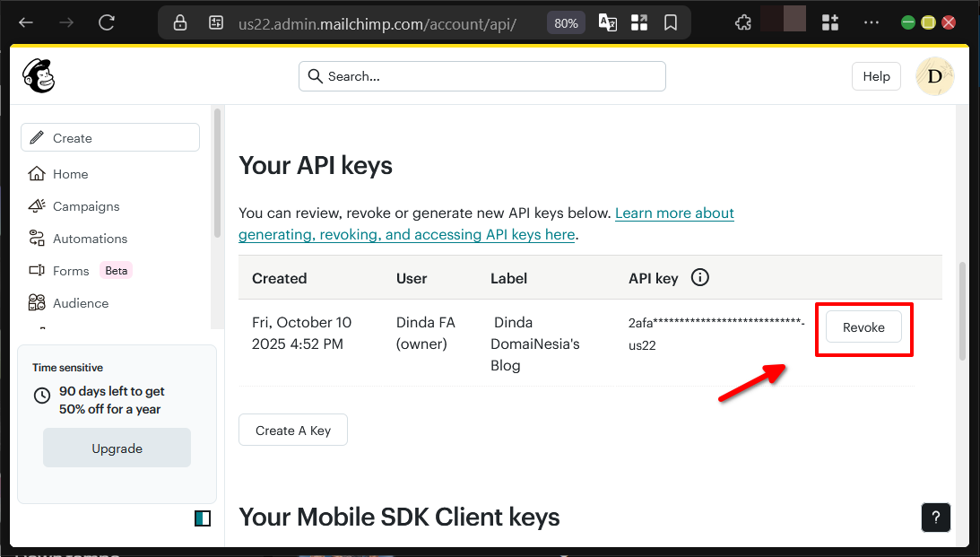Open the profile avatar menu
The image size is (980, 557).
(933, 76)
